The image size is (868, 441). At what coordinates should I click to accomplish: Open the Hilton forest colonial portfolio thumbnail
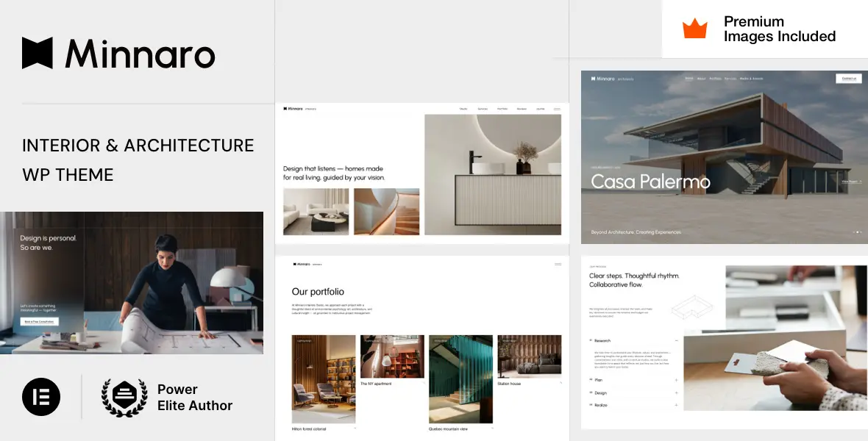coord(324,379)
